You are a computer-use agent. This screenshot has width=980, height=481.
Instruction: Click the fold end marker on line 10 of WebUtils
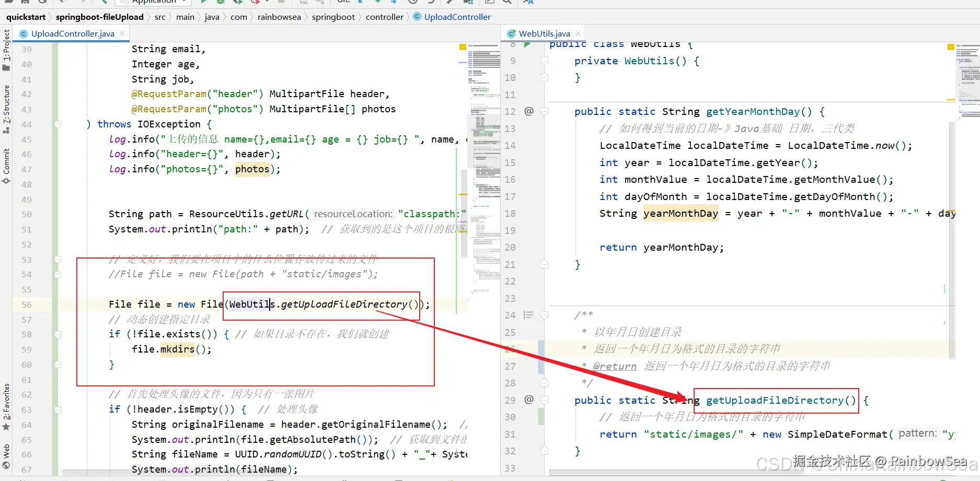(544, 77)
